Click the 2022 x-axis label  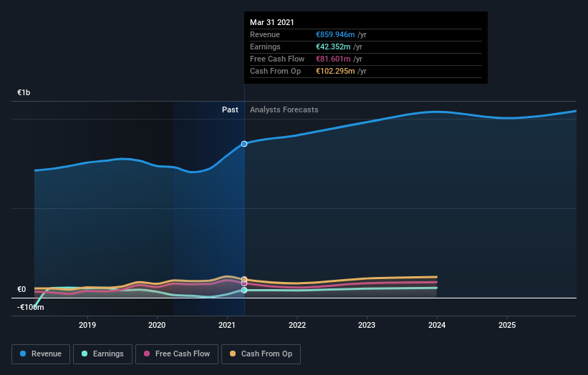297,325
